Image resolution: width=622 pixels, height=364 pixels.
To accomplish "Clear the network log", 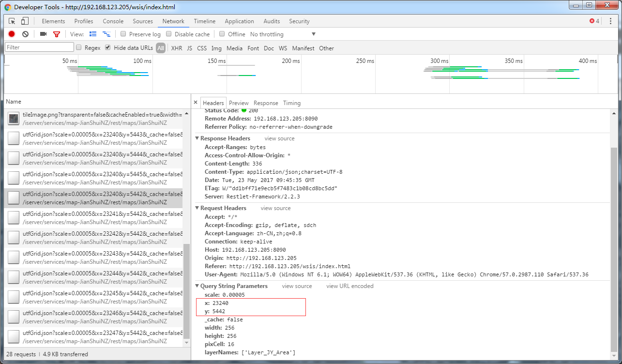I will 25,34.
